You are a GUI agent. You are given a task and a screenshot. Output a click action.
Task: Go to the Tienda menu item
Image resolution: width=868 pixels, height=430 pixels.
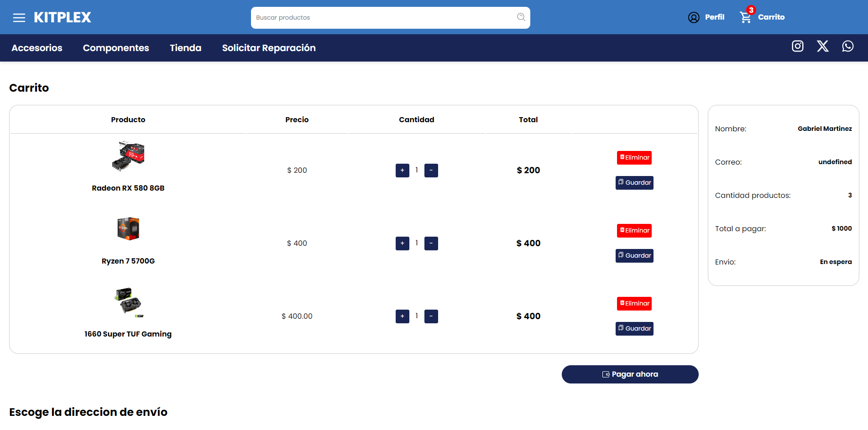tap(185, 48)
